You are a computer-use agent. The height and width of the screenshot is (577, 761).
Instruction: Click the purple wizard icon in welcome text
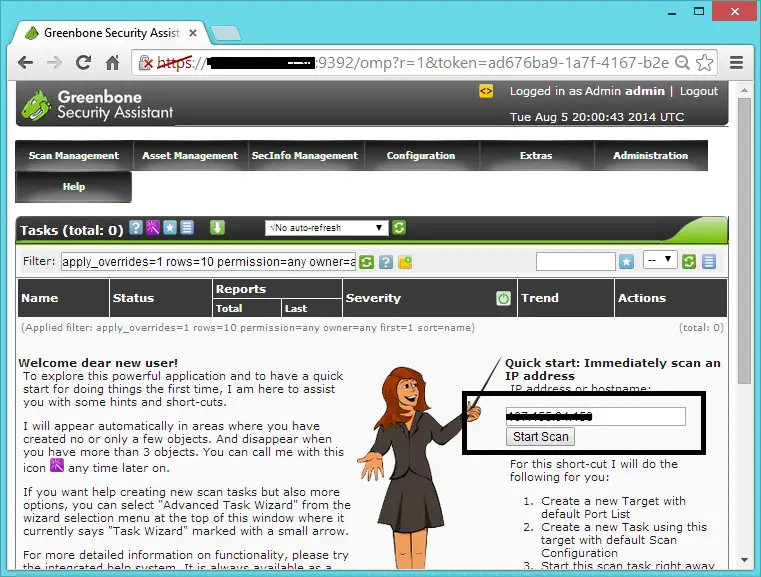pos(57,465)
